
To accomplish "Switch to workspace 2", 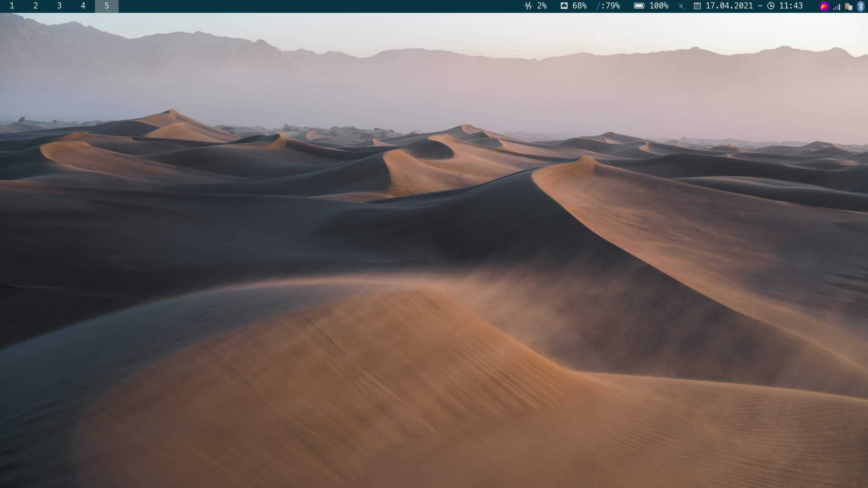I will [36, 6].
